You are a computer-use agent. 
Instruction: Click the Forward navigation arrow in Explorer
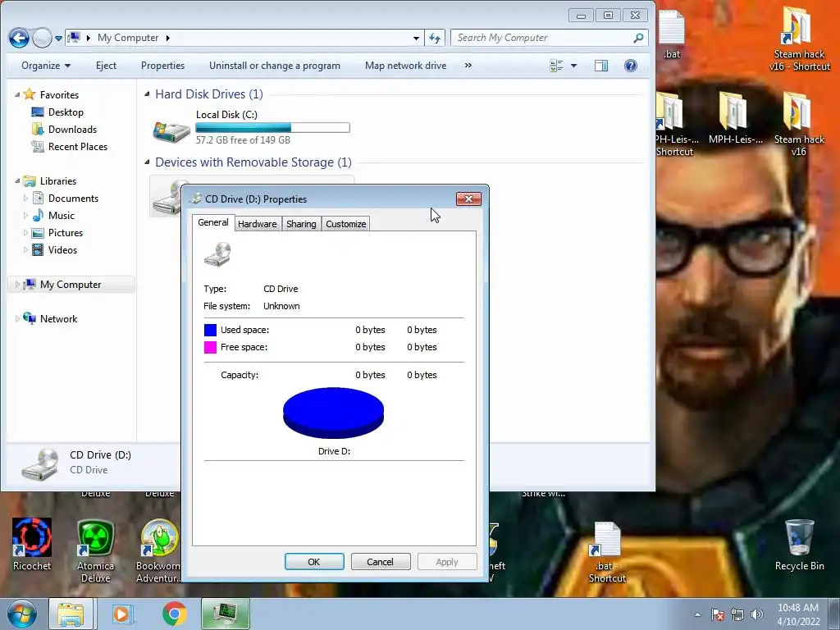43,38
